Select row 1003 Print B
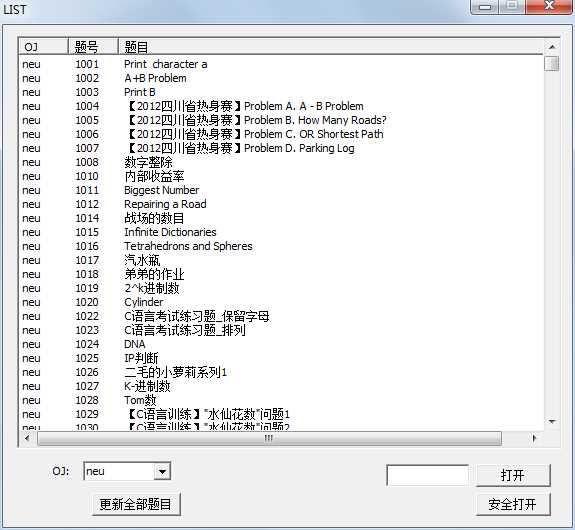 [x=281, y=92]
